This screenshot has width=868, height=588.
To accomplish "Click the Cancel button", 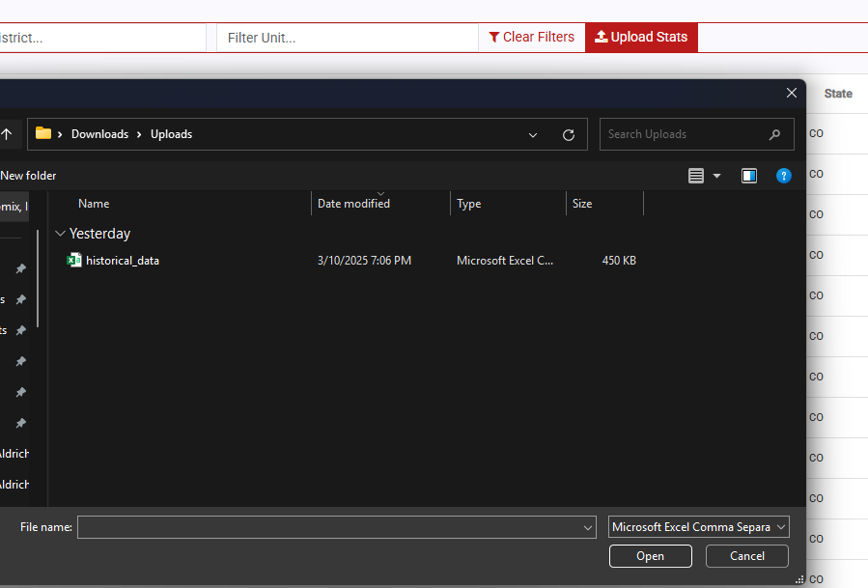I will [x=746, y=556].
